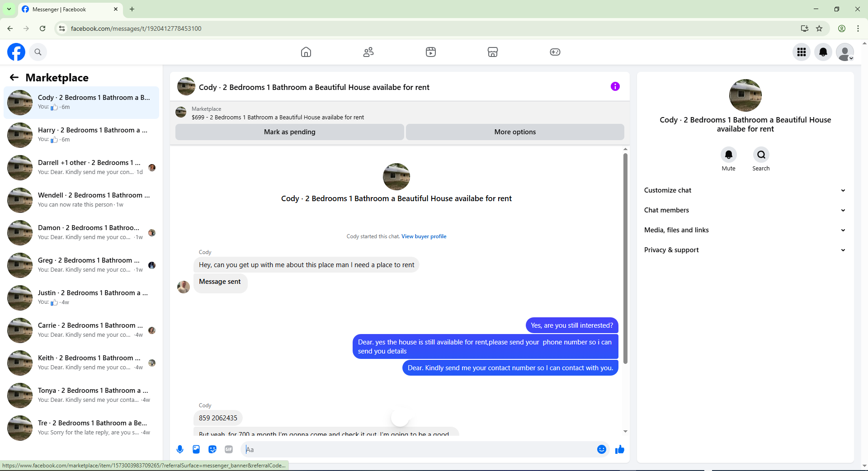
Task: Mute the conversation with Cody
Action: [x=729, y=155]
